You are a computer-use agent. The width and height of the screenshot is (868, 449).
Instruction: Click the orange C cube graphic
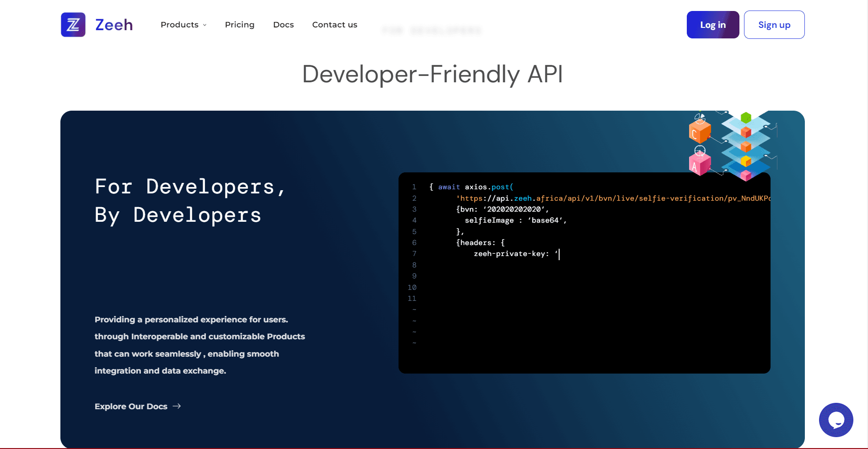click(700, 131)
